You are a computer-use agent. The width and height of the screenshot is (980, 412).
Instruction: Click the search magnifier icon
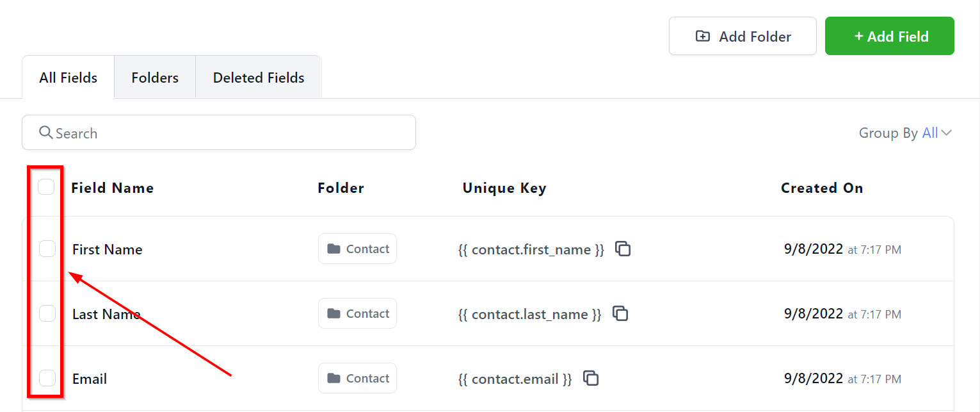pyautogui.click(x=45, y=133)
